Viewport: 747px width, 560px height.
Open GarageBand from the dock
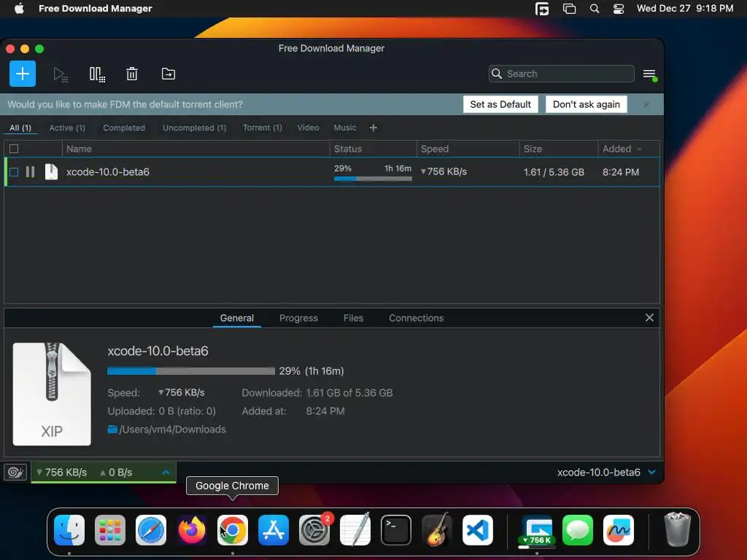[437, 530]
